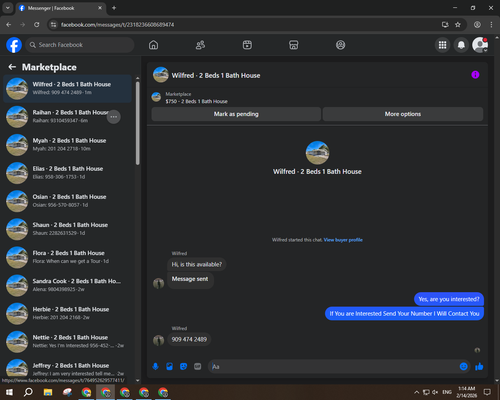Image resolution: width=500 pixels, height=400 pixels.
Task: Close the Messenger | Facebook tab
Action: (x=100, y=8)
